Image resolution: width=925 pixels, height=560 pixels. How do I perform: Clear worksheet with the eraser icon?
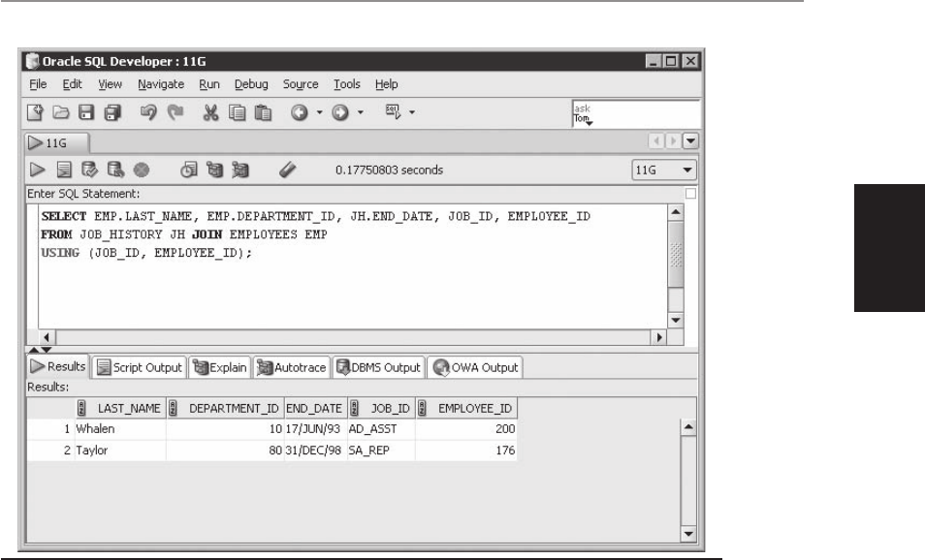click(x=287, y=170)
